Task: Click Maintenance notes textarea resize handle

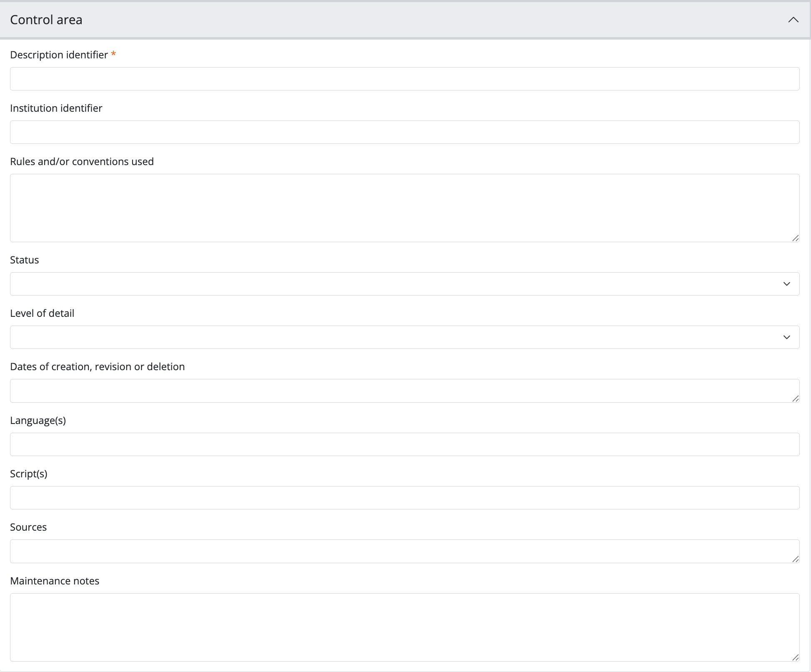Action: click(x=795, y=657)
